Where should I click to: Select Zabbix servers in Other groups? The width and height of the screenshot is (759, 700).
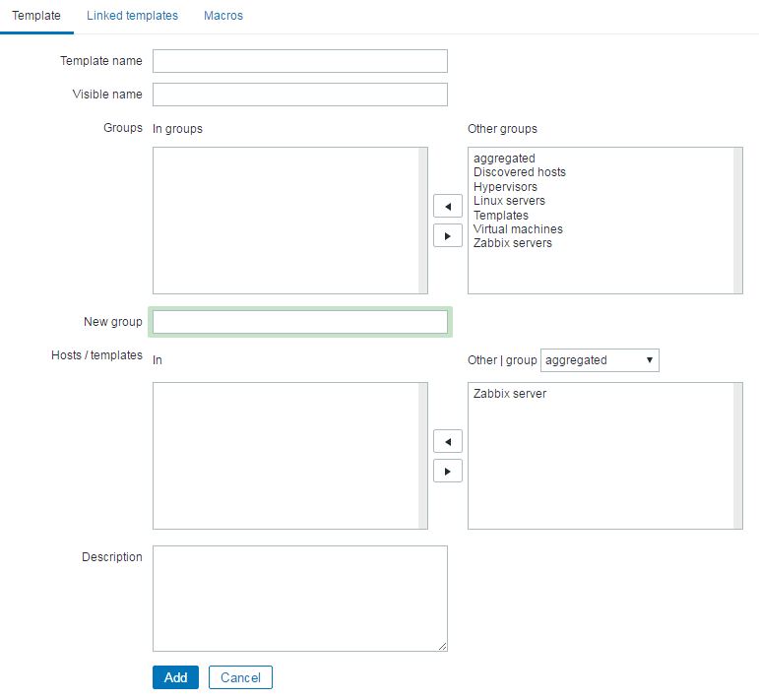pos(513,243)
